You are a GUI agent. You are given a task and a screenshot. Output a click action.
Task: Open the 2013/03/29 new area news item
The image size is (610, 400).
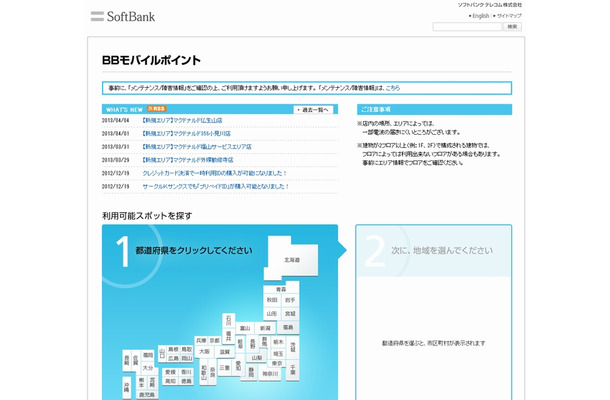click(188, 160)
